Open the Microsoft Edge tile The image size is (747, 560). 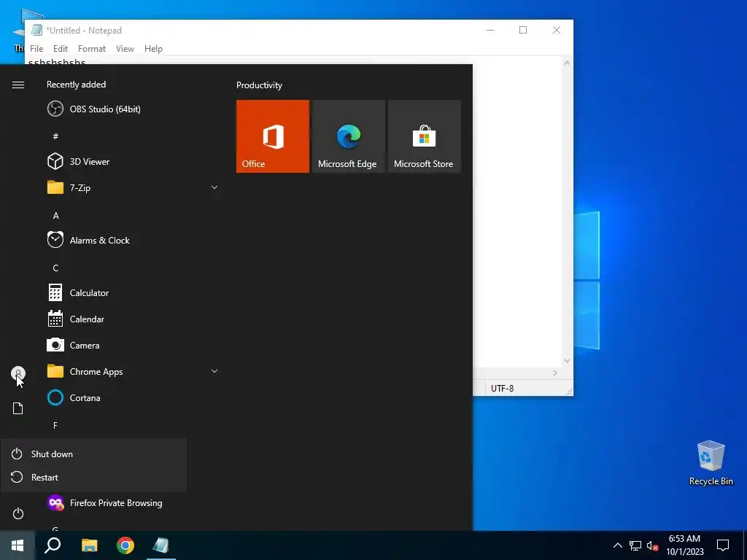tap(348, 136)
